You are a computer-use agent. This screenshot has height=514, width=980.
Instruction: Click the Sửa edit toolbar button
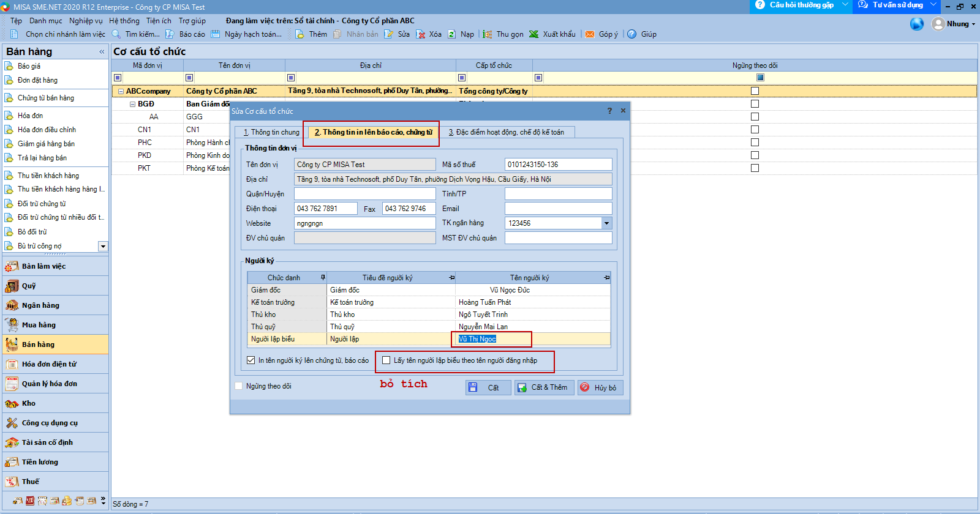click(x=397, y=34)
